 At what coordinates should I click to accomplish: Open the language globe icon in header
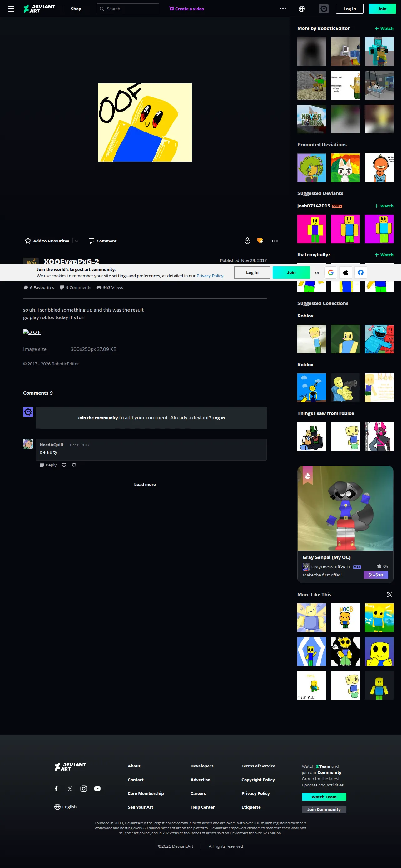302,9
